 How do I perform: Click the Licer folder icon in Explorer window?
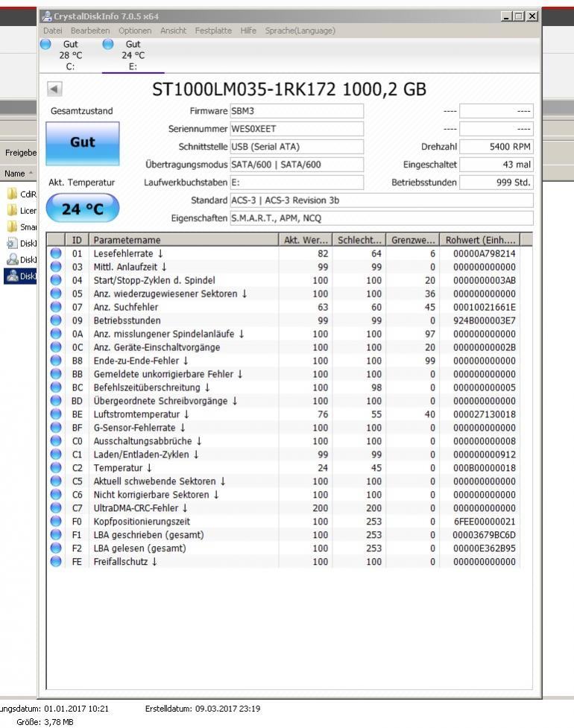(12, 210)
